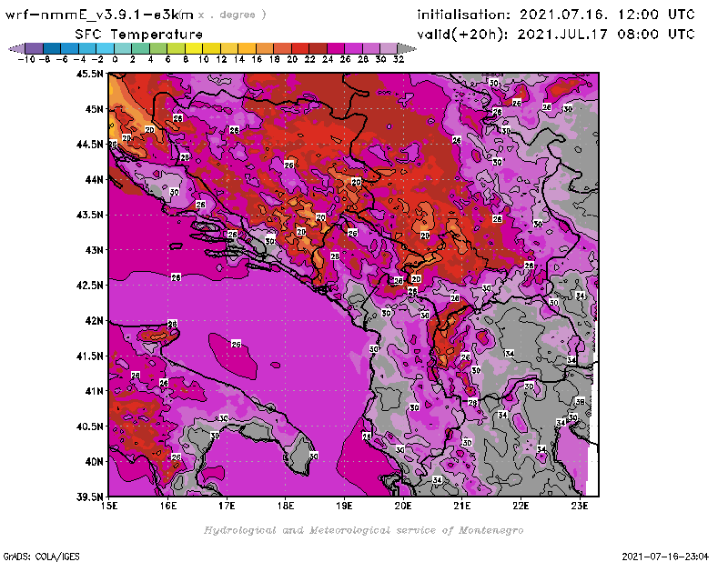Click the 40.5N latitude axis label
The width and height of the screenshot is (728, 562).
click(x=89, y=427)
